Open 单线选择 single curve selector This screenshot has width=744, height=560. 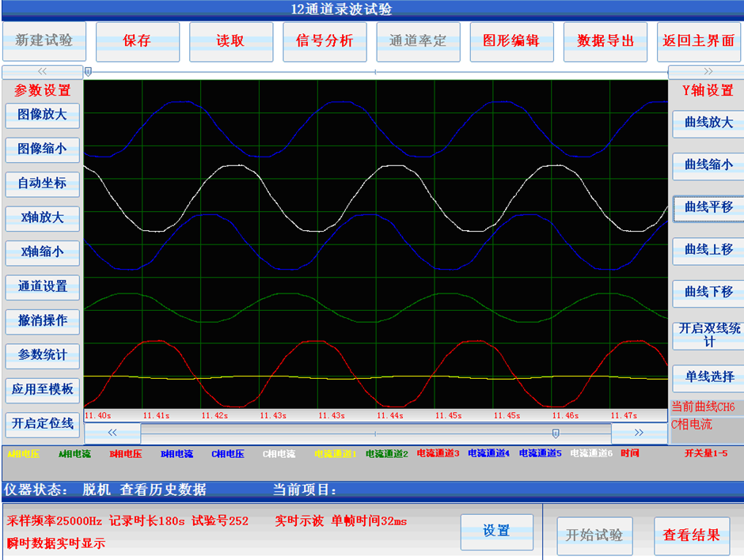[x=708, y=376]
